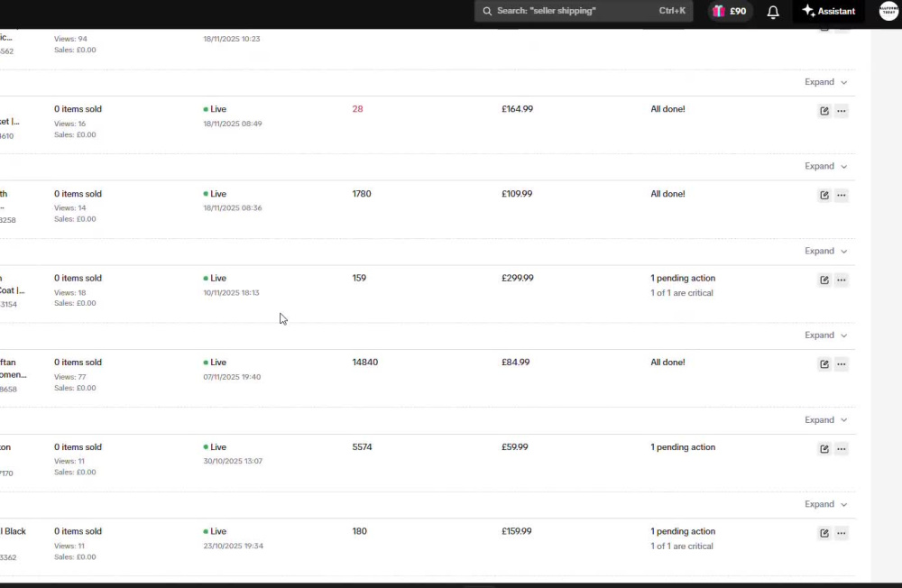Viewport: 902px width, 588px height.
Task: Open more options for £299.99 listing
Action: pyautogui.click(x=841, y=280)
